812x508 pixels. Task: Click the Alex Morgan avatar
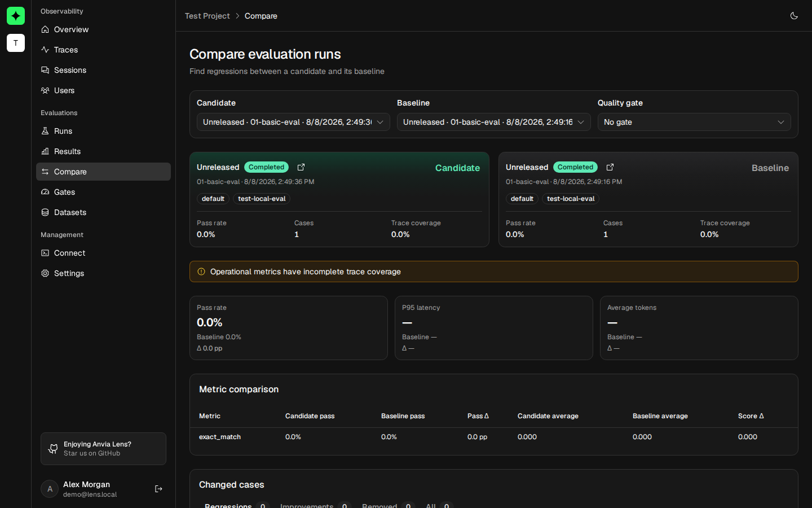coord(50,489)
